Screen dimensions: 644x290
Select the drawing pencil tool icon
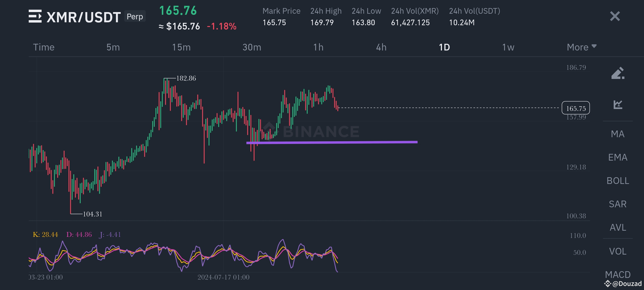click(x=618, y=73)
